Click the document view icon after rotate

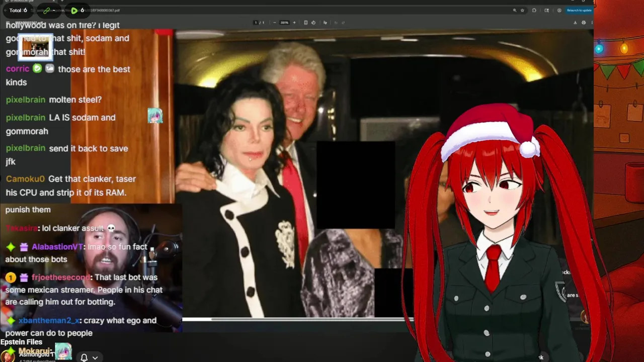[x=325, y=23]
